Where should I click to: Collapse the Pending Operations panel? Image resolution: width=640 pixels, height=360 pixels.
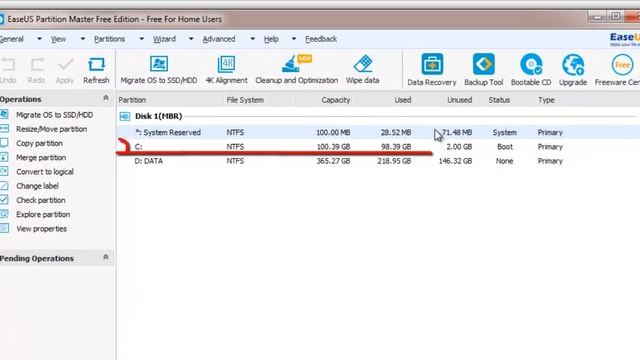click(x=106, y=258)
